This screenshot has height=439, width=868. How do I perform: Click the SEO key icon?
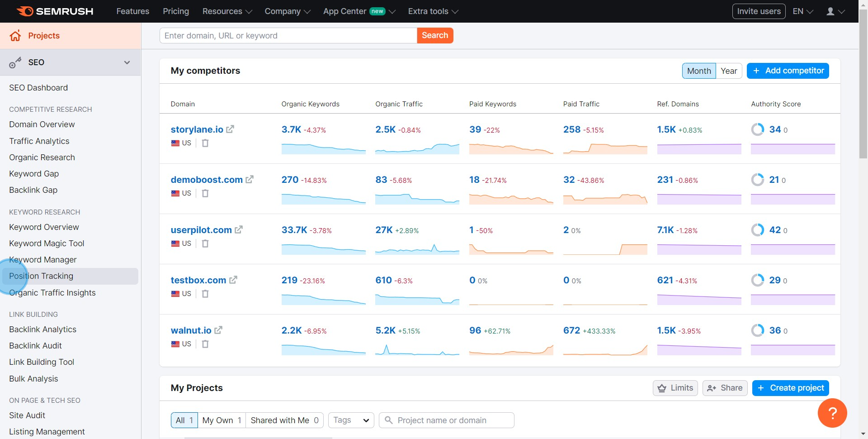pos(15,62)
